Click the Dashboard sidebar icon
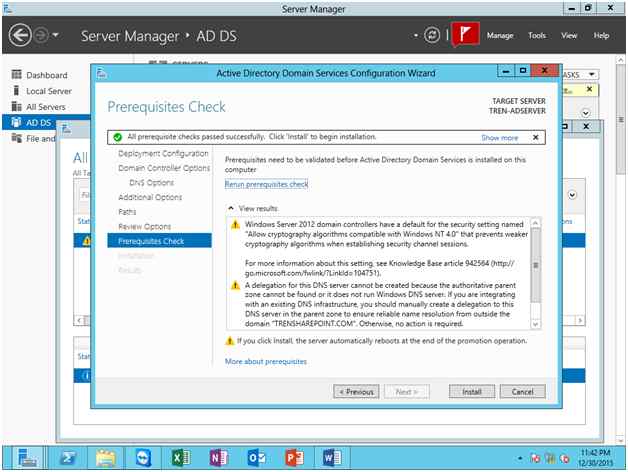Viewport: 628px width, 472px height. click(x=16, y=75)
